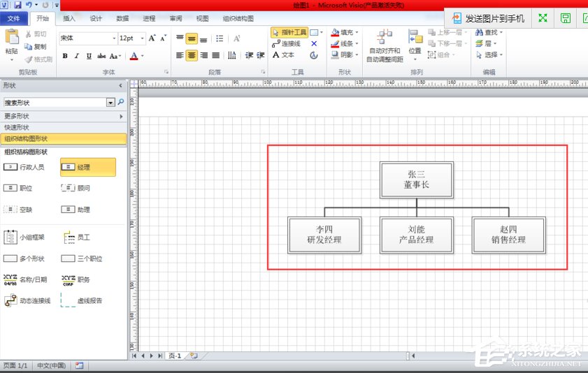The width and height of the screenshot is (588, 373).
Task: Open the Select 选择 menu
Action: 489,55
